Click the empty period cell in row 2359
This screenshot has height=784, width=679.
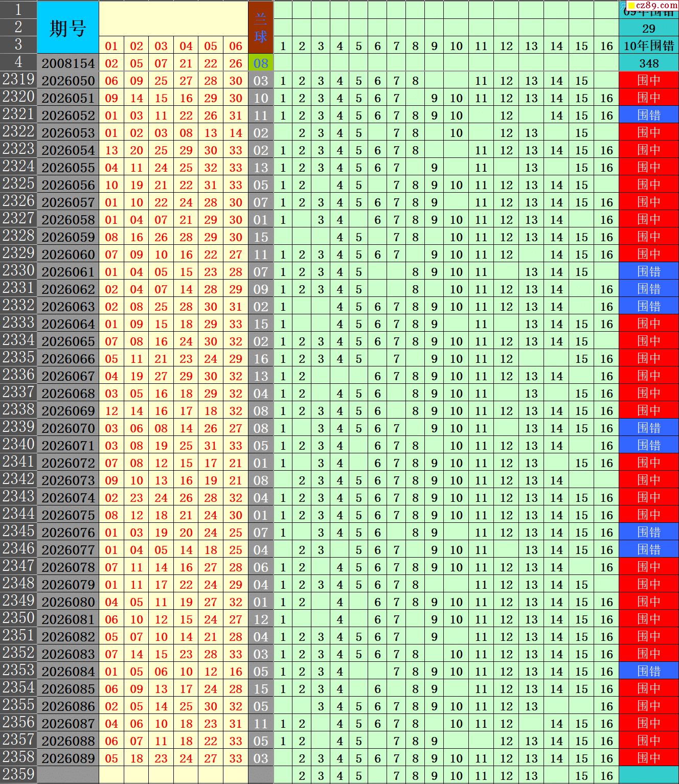68,775
